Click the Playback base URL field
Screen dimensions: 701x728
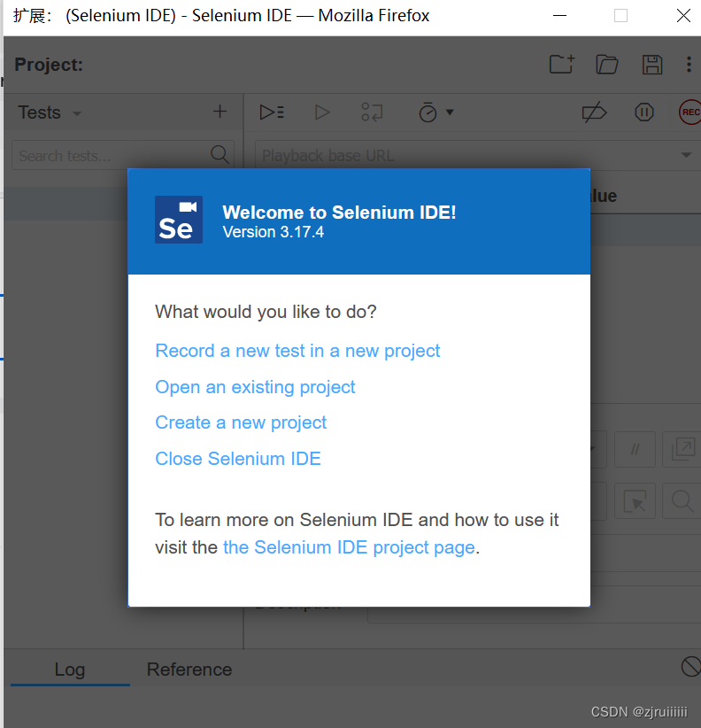tap(478, 155)
